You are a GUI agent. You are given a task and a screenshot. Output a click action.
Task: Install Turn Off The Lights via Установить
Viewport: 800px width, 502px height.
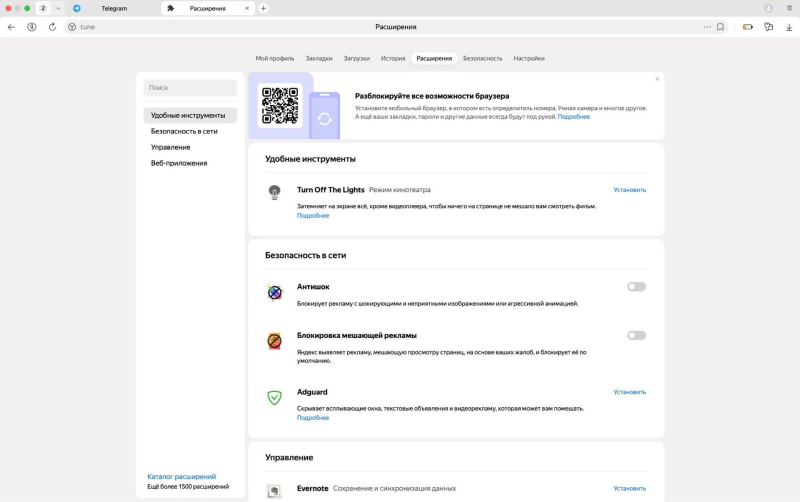tap(629, 190)
